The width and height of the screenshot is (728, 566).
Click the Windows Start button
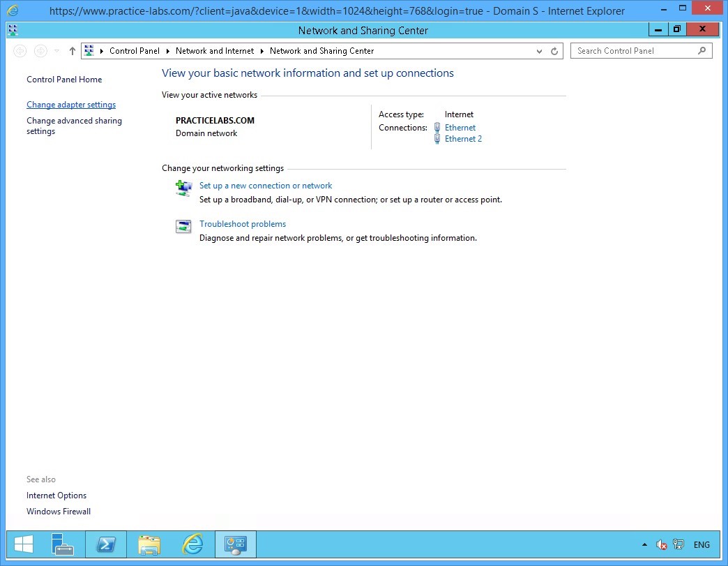[24, 544]
